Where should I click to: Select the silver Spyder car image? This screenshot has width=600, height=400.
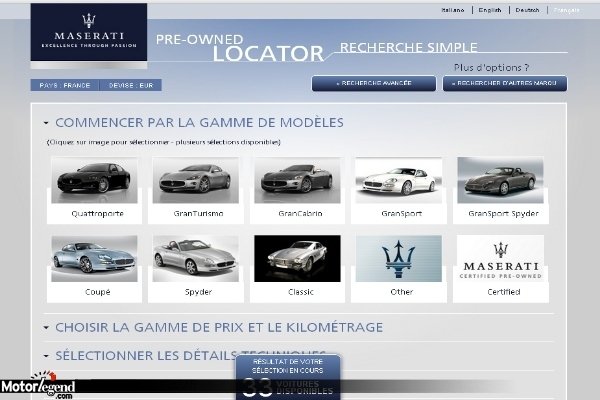tap(196, 259)
